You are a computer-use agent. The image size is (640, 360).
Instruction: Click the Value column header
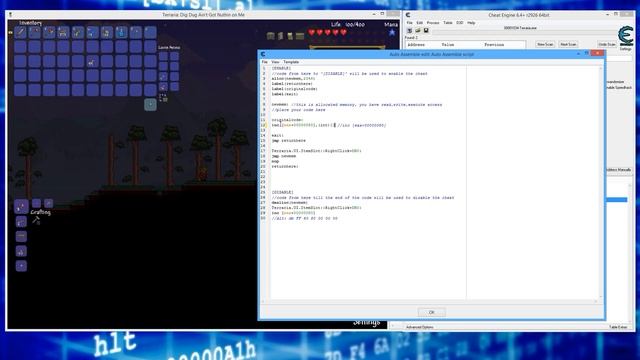pyautogui.click(x=448, y=44)
